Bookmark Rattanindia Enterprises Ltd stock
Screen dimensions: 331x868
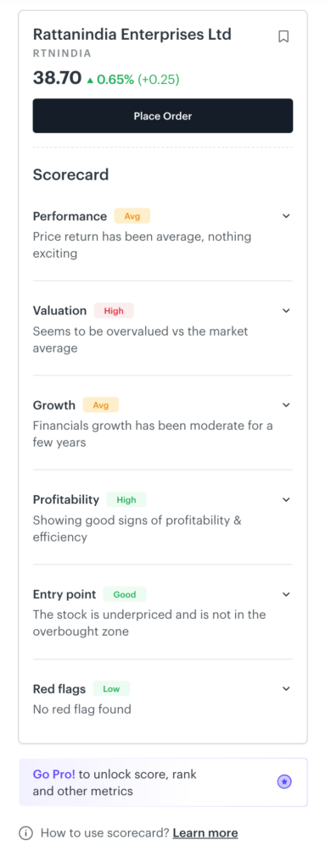click(x=283, y=36)
